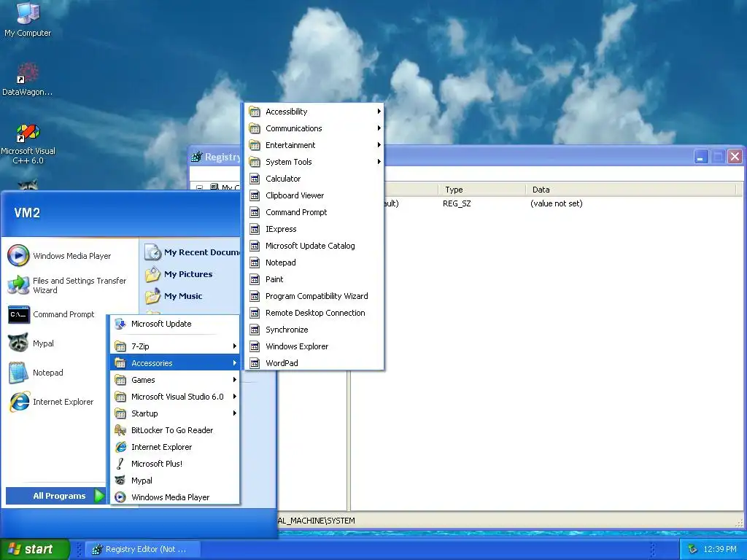The height and width of the screenshot is (560, 747).
Task: Click the WordPad icon
Action: click(x=255, y=363)
